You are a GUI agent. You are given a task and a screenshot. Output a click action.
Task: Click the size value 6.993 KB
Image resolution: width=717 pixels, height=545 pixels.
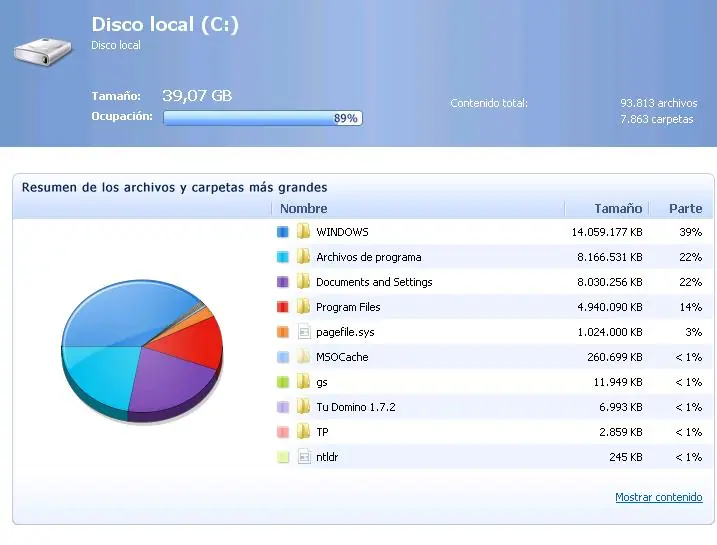click(621, 407)
